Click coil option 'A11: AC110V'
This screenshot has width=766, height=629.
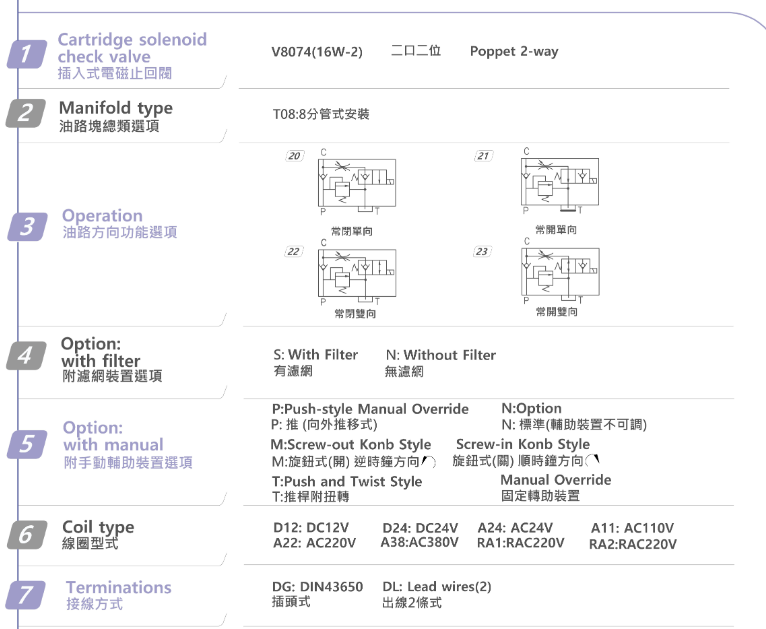pyautogui.click(x=632, y=528)
